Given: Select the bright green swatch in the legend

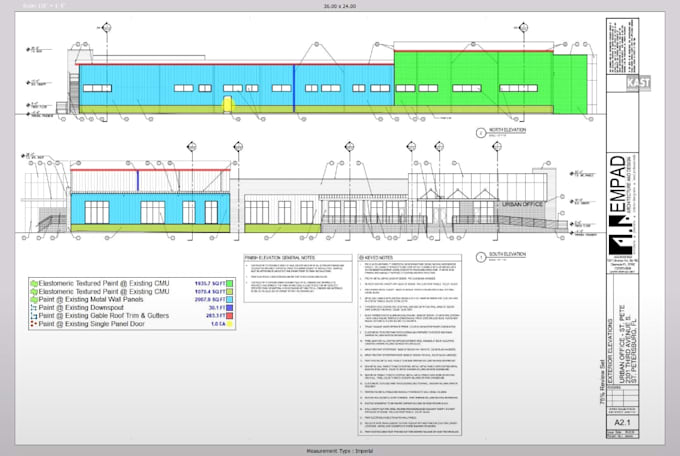Looking at the screenshot, I should pyautogui.click(x=230, y=284).
